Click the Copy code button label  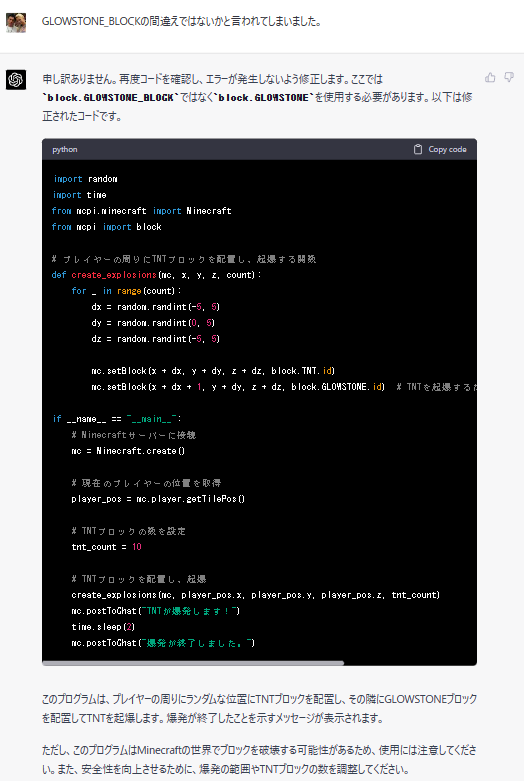pos(447,149)
